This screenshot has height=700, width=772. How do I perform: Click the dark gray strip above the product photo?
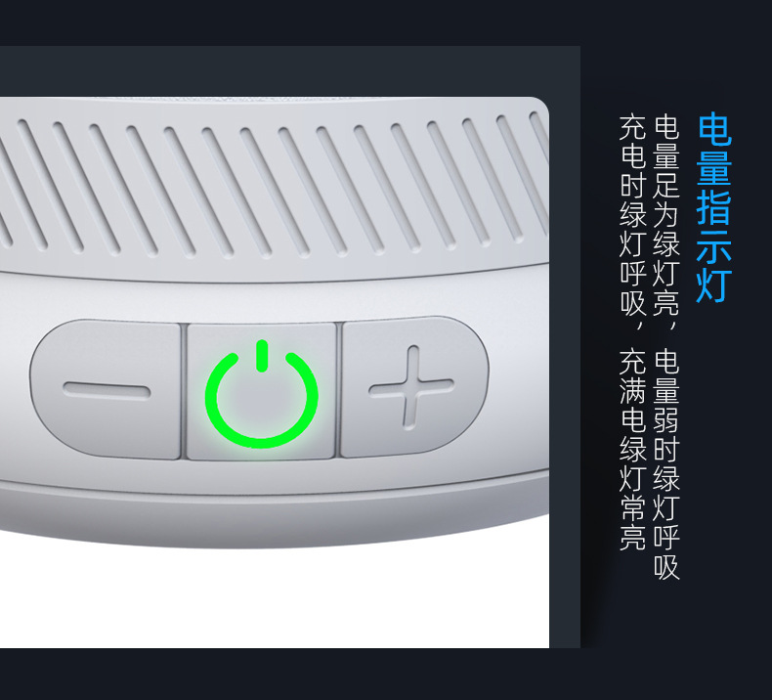(x=290, y=71)
